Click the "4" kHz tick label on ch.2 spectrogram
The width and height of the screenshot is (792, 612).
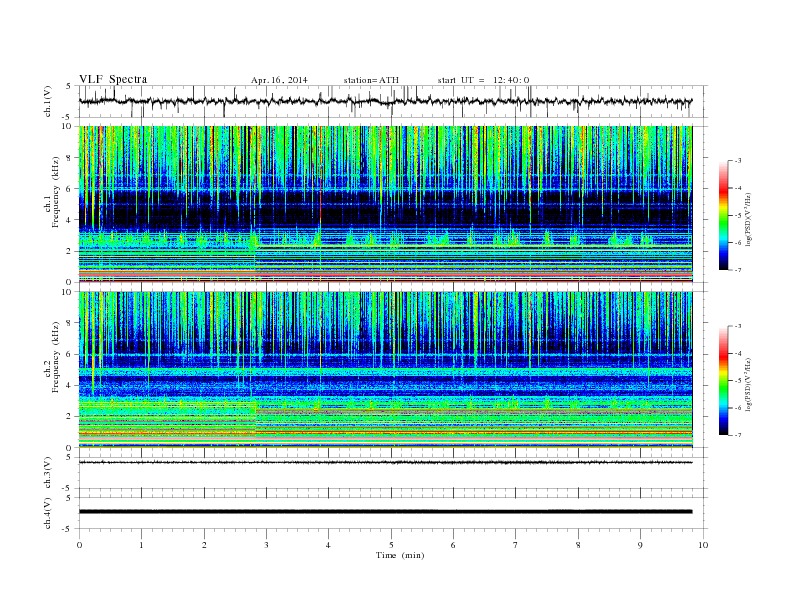click(70, 385)
